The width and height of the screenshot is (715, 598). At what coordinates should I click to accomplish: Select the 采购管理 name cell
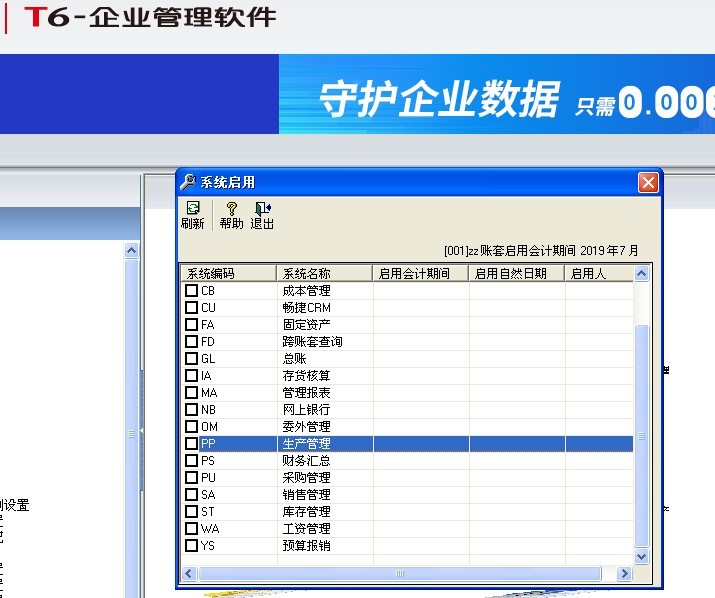coord(325,478)
